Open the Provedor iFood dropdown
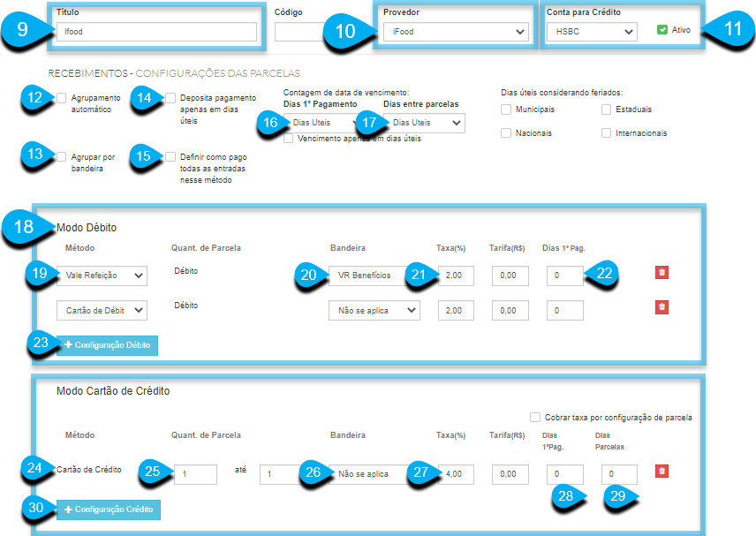The image size is (756, 536). point(456,32)
